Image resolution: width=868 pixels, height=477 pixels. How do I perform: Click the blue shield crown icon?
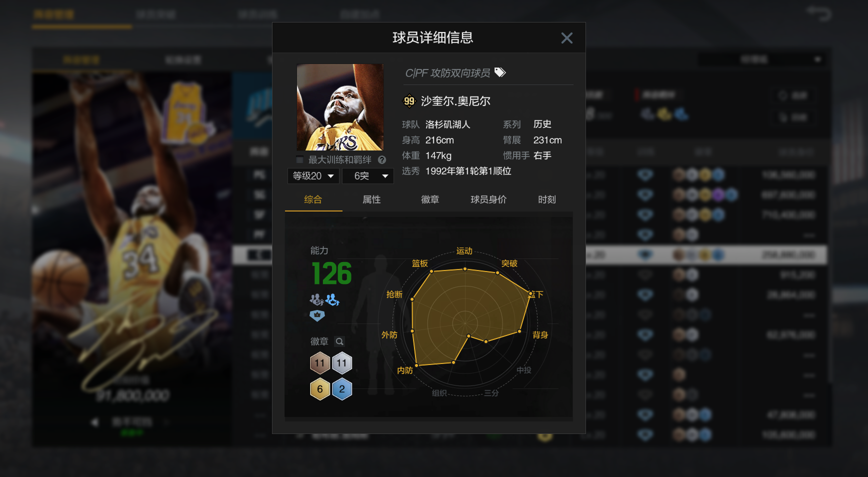317,315
